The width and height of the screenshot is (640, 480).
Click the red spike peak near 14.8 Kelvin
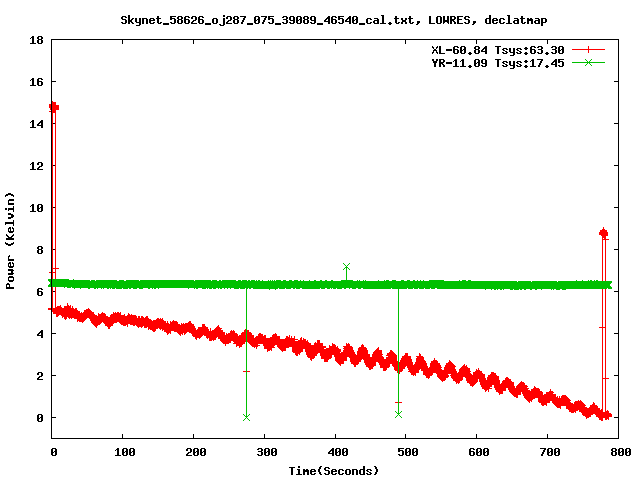pos(53,107)
